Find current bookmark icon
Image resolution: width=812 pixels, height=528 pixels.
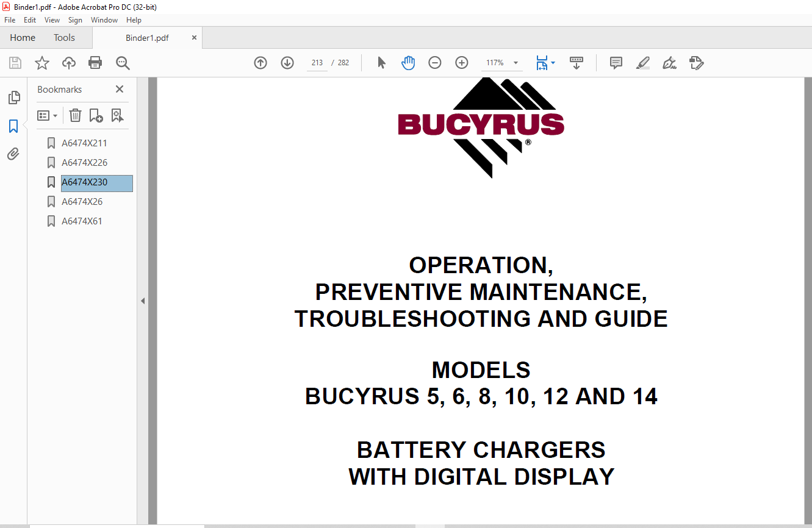click(x=117, y=115)
